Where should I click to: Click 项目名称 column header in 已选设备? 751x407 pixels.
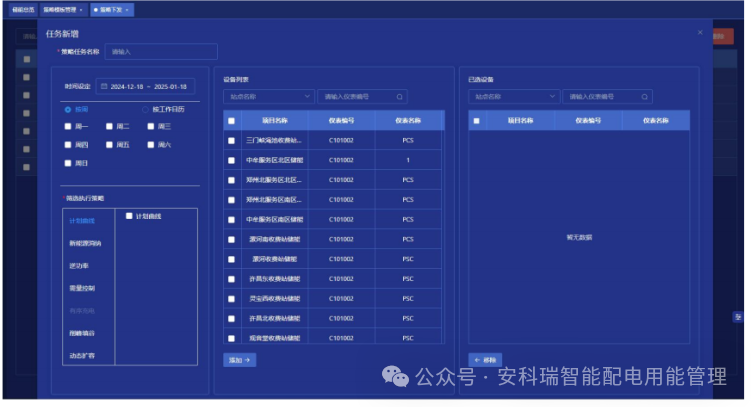[521, 121]
